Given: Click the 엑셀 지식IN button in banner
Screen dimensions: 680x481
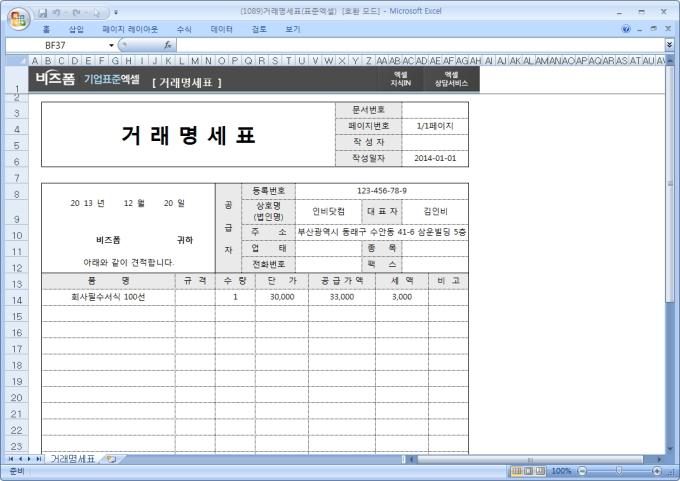Looking at the screenshot, I should click(401, 79).
